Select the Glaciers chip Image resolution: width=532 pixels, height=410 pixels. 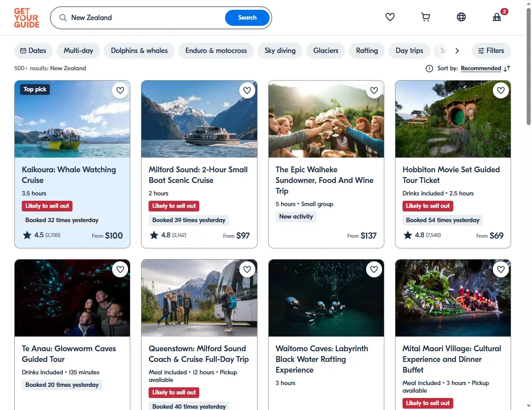tap(326, 51)
